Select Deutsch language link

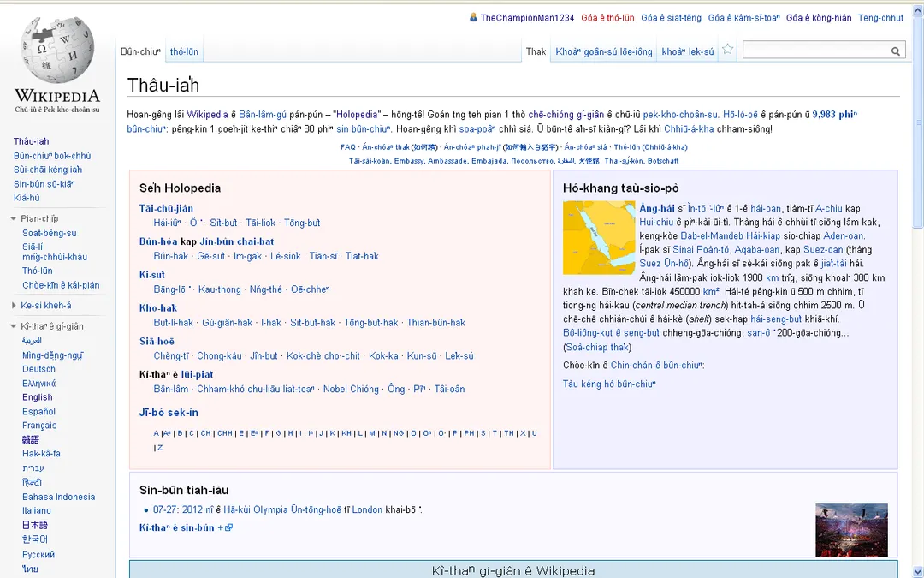tap(38, 369)
